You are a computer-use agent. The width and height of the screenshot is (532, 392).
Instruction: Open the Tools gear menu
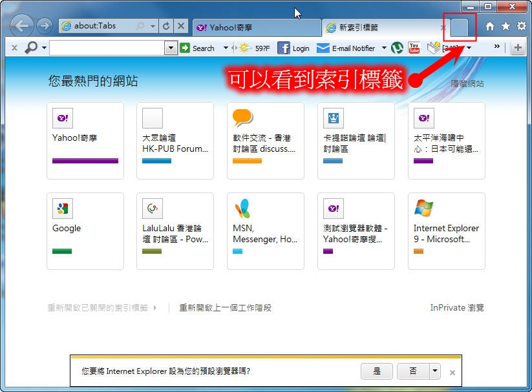(522, 26)
